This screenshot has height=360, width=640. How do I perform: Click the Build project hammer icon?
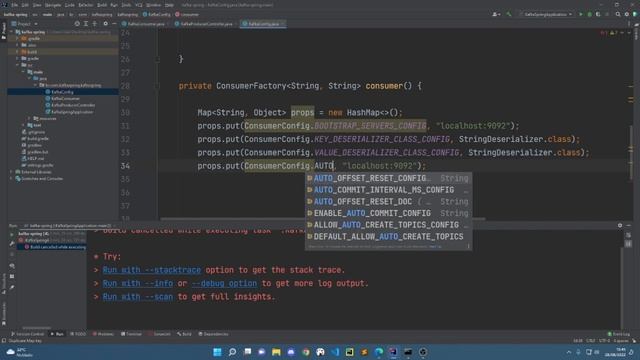point(509,14)
